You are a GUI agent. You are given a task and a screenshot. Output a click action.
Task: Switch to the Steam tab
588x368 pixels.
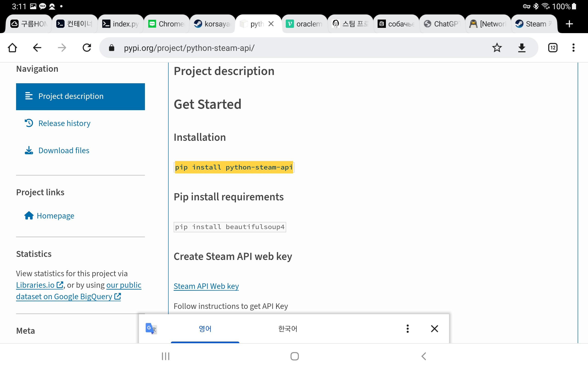tap(534, 24)
